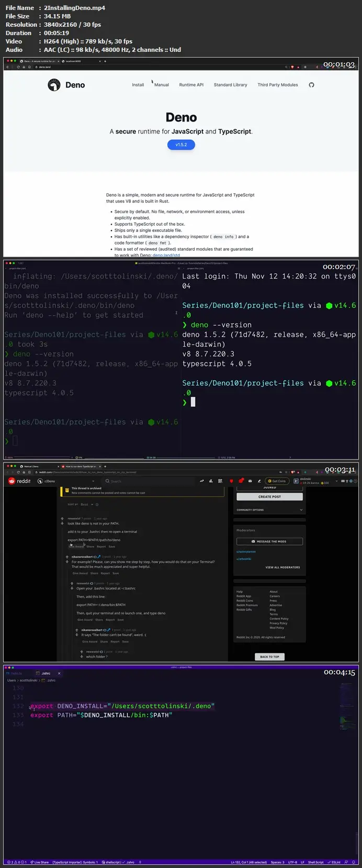Upvote the 'look like deno is not in your PATH' comment
362x868 pixels.
click(62, 519)
